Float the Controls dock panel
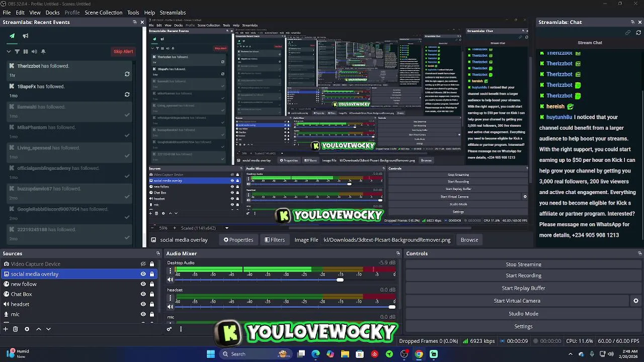 [640, 253]
